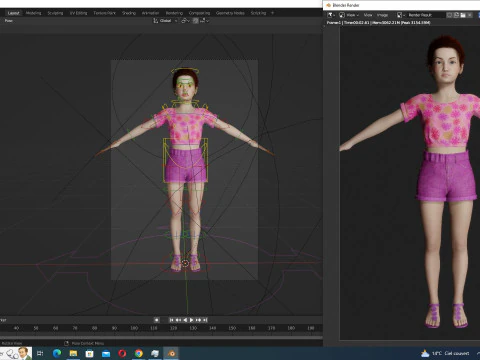Click the Blender icon in taskbar

pyautogui.click(x=172, y=353)
